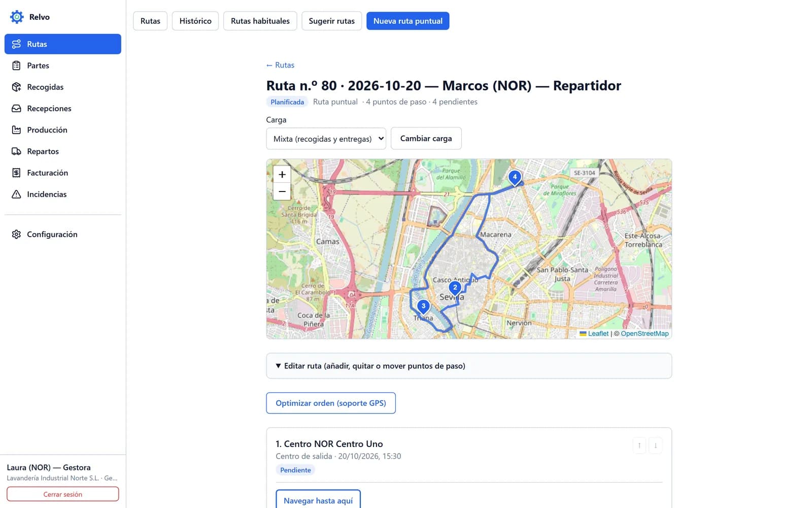Open the OpenStreetMap attribution link
Image resolution: width=812 pixels, height=508 pixels.
pyautogui.click(x=645, y=334)
